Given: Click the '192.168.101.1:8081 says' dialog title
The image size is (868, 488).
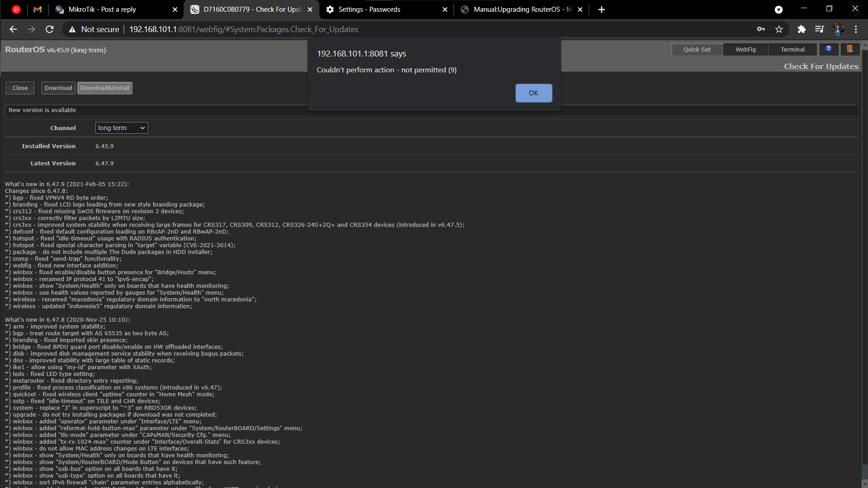Looking at the screenshot, I should [361, 54].
